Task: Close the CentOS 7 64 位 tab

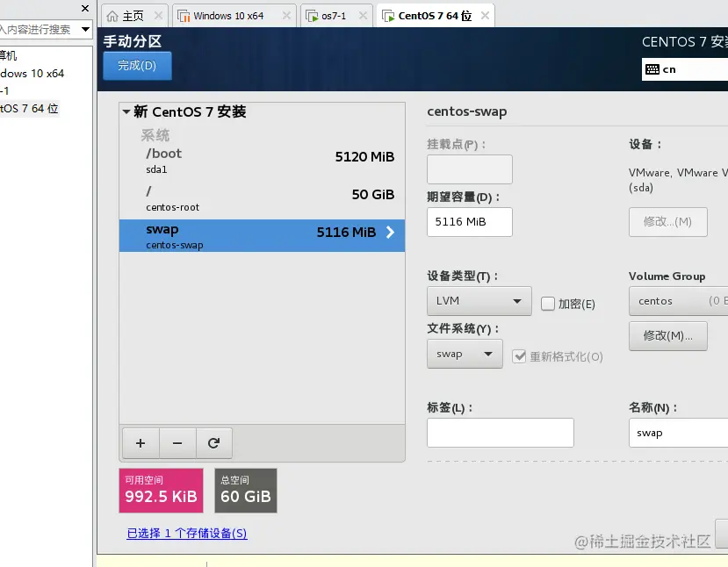Action: 485,16
